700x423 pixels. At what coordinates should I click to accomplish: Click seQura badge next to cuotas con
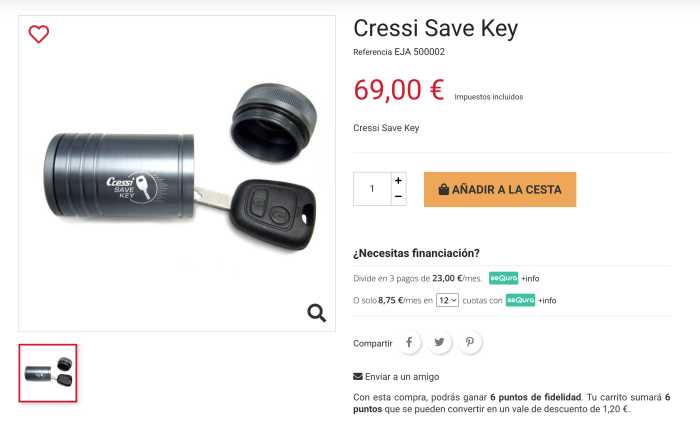coord(521,300)
